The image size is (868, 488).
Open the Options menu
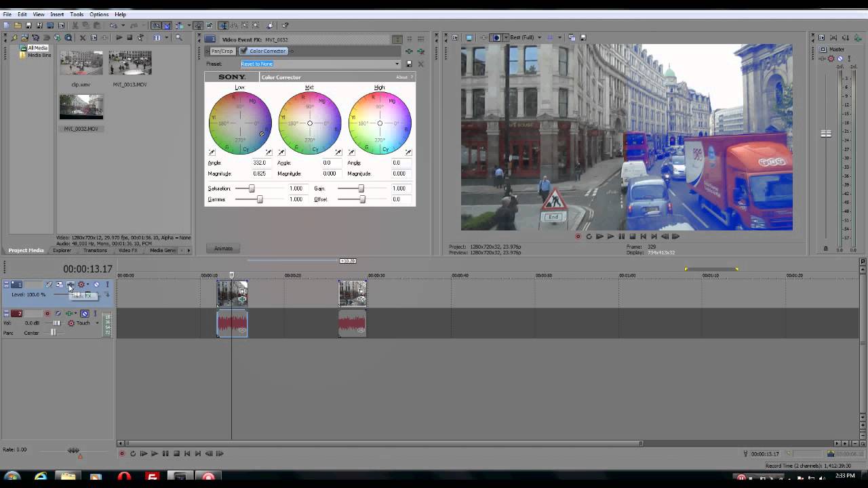point(99,14)
